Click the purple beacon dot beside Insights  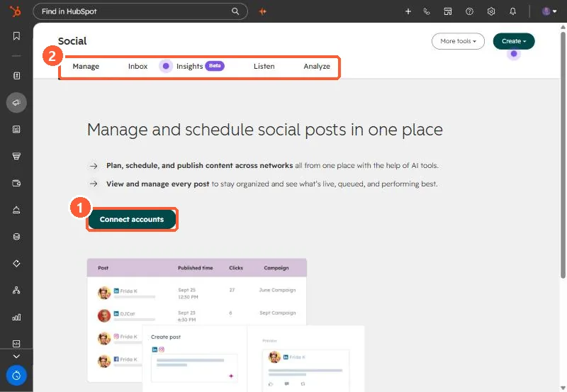coord(166,66)
